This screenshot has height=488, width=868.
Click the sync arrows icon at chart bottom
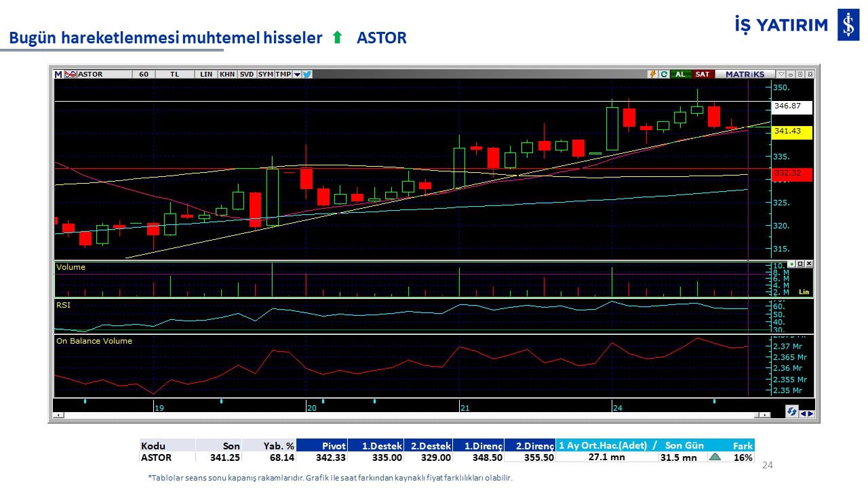[x=791, y=411]
